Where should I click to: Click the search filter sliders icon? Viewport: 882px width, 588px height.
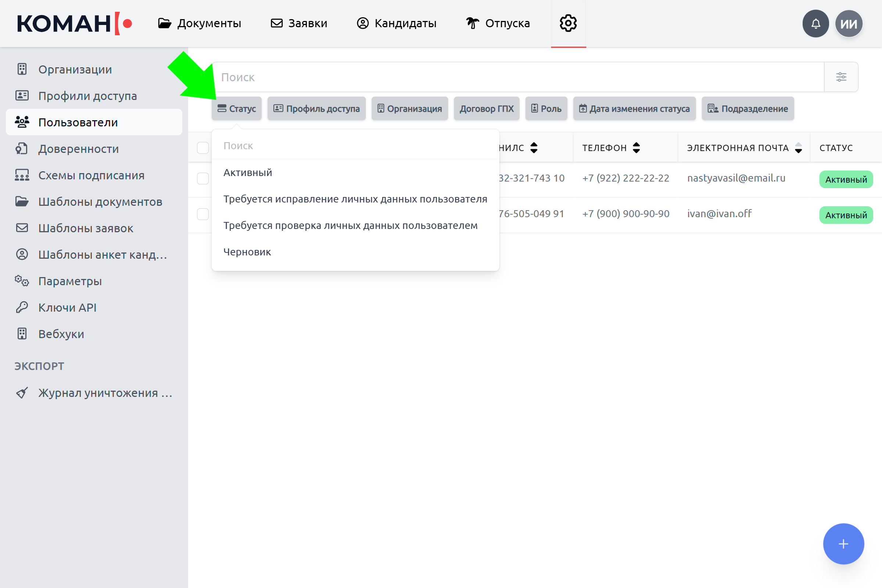[x=841, y=77]
